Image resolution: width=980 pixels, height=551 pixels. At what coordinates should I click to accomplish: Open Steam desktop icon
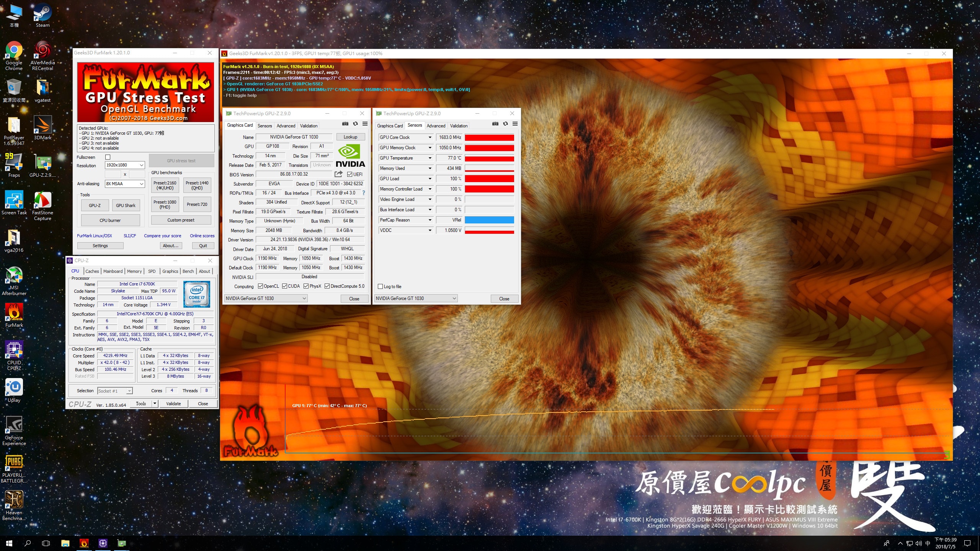(x=42, y=15)
